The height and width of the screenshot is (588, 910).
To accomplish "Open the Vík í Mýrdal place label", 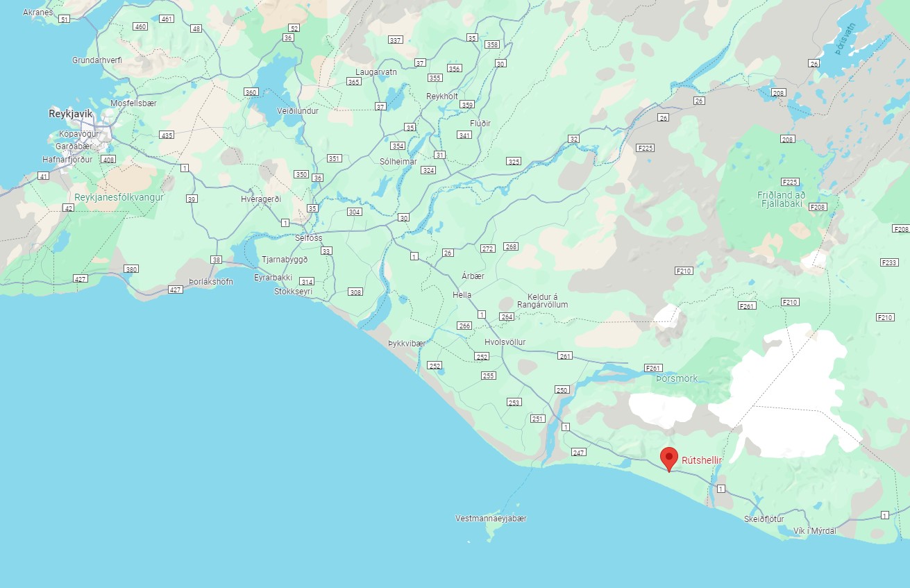I will [x=815, y=531].
